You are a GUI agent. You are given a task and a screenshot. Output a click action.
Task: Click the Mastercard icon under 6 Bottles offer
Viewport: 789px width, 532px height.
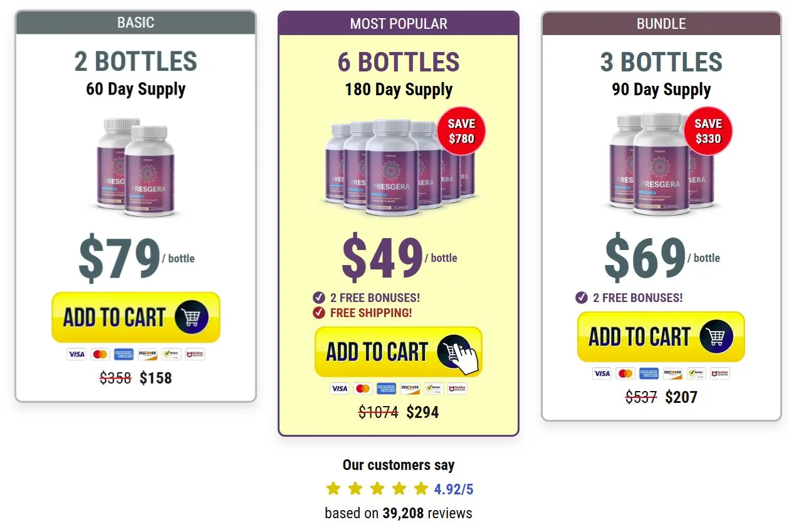[363, 388]
